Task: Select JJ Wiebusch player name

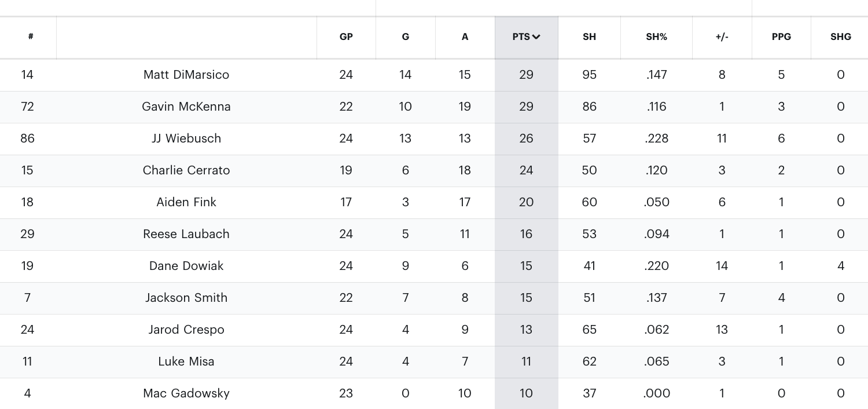Action: point(186,138)
